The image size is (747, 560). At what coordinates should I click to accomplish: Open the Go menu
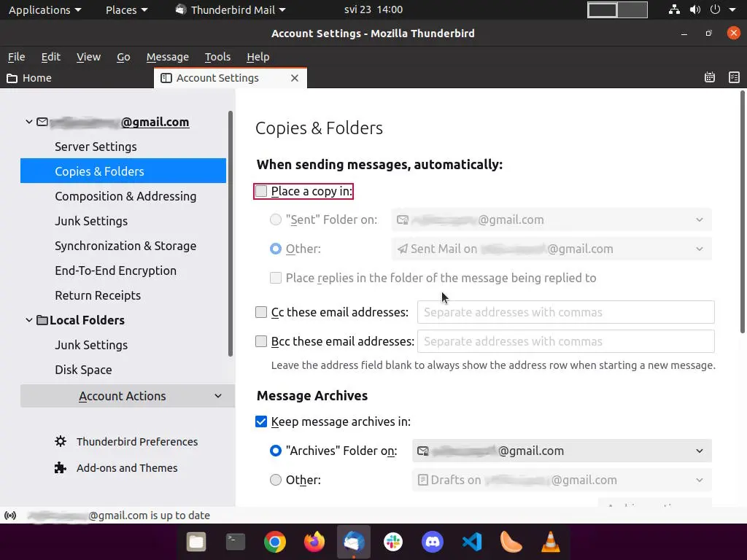[x=123, y=57]
